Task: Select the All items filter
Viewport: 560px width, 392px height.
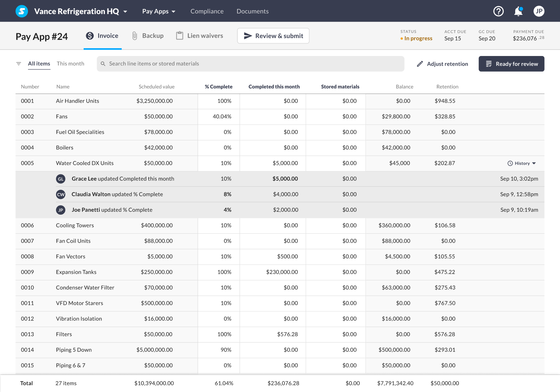Action: click(39, 63)
